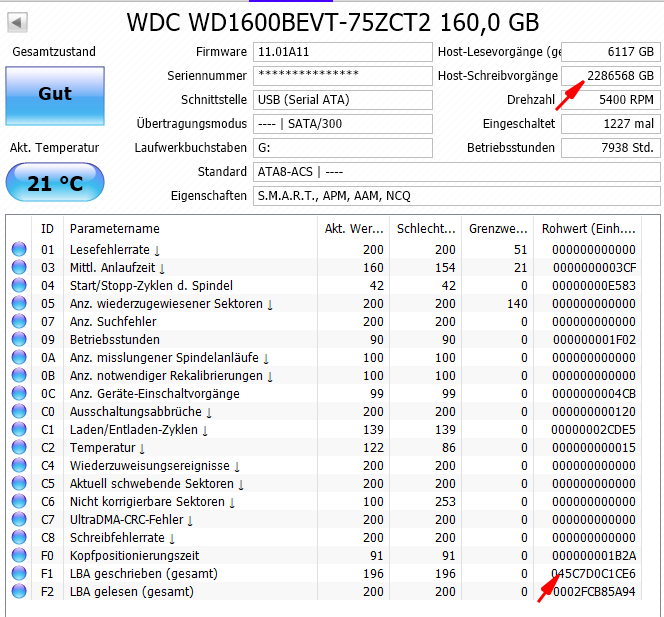The width and height of the screenshot is (664, 617).
Task: Select the Lesefehlerrate parameter name
Action: [110, 250]
